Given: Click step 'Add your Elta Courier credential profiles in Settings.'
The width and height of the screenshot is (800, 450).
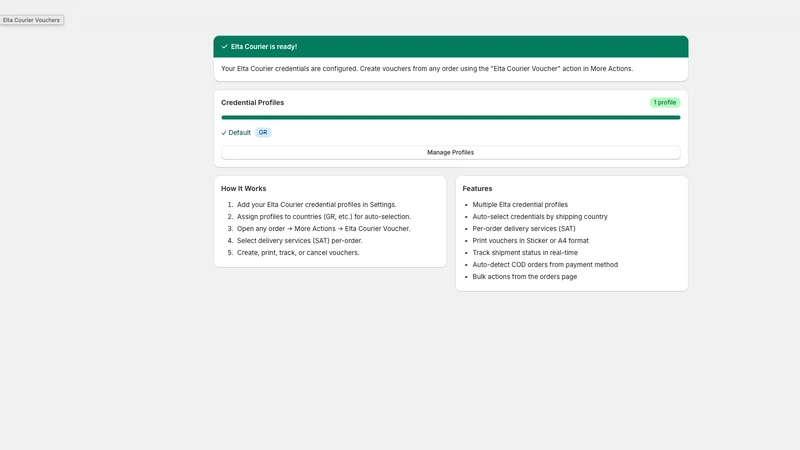Looking at the screenshot, I should pos(316,205).
